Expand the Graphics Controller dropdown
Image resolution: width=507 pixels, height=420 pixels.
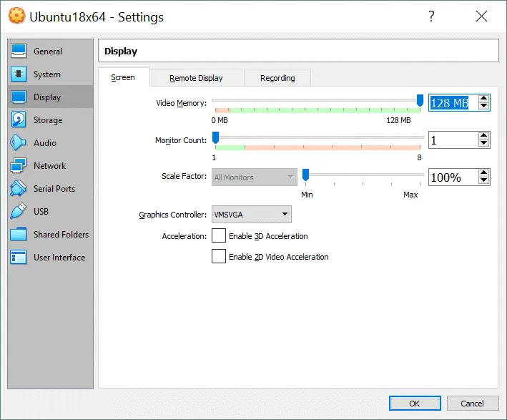pyautogui.click(x=251, y=214)
